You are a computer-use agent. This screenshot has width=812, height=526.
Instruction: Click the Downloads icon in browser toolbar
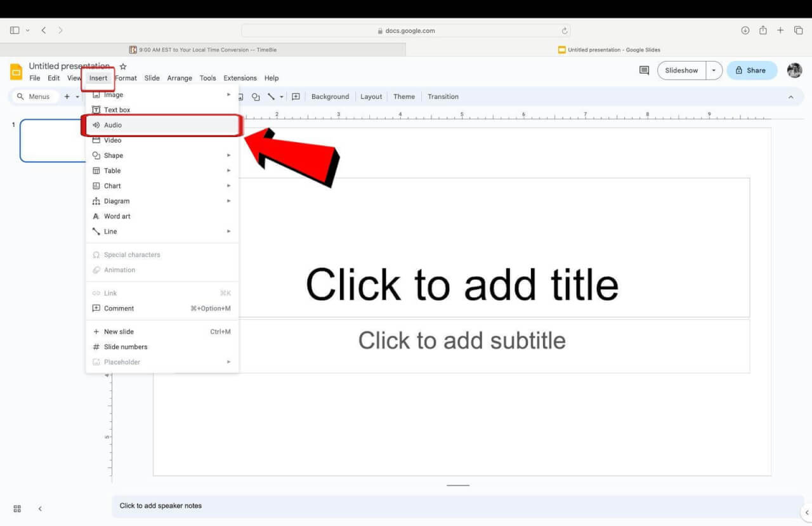[x=745, y=30]
